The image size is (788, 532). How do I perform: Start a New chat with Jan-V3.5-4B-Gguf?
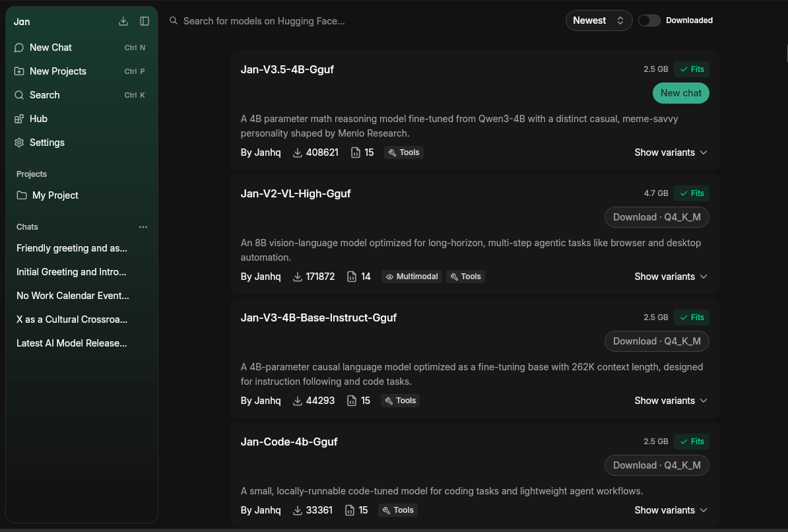680,93
